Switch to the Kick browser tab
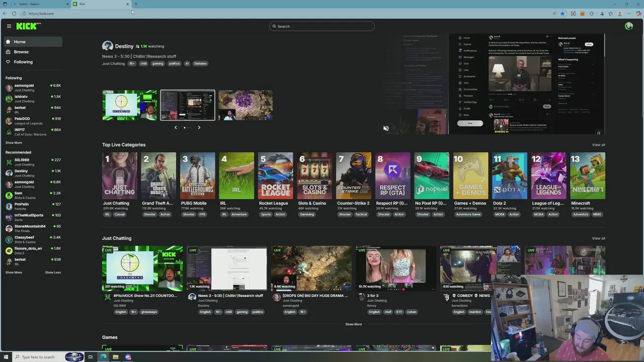The image size is (644, 362). (101, 4)
